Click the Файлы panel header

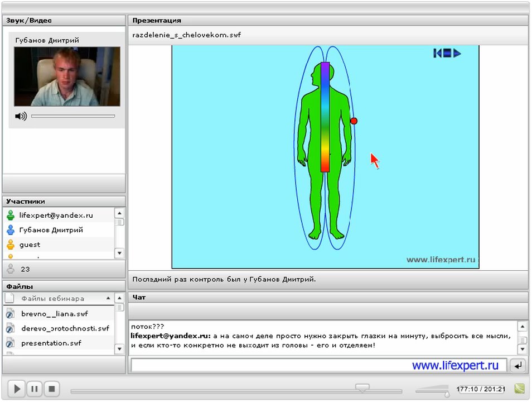tap(64, 286)
